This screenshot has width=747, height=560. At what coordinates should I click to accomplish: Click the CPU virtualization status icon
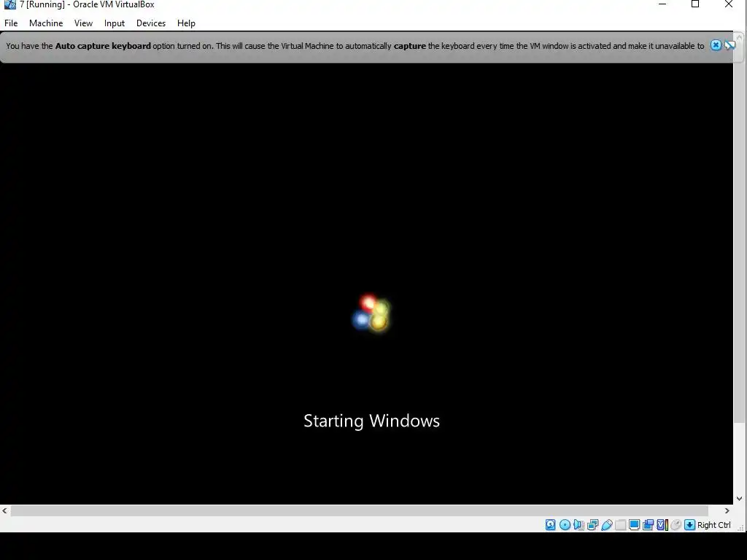tap(662, 525)
